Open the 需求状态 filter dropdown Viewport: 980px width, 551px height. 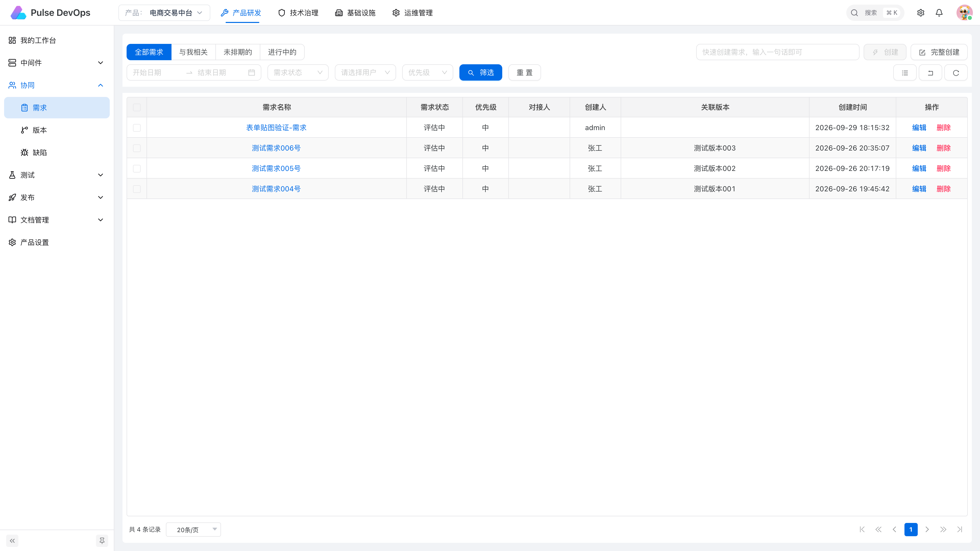click(298, 73)
